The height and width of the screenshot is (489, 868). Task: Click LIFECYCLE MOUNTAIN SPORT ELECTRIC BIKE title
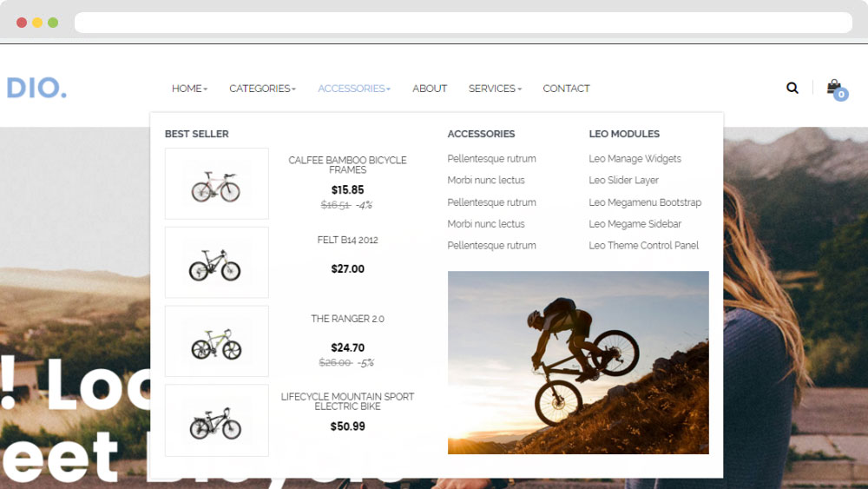[x=348, y=401]
